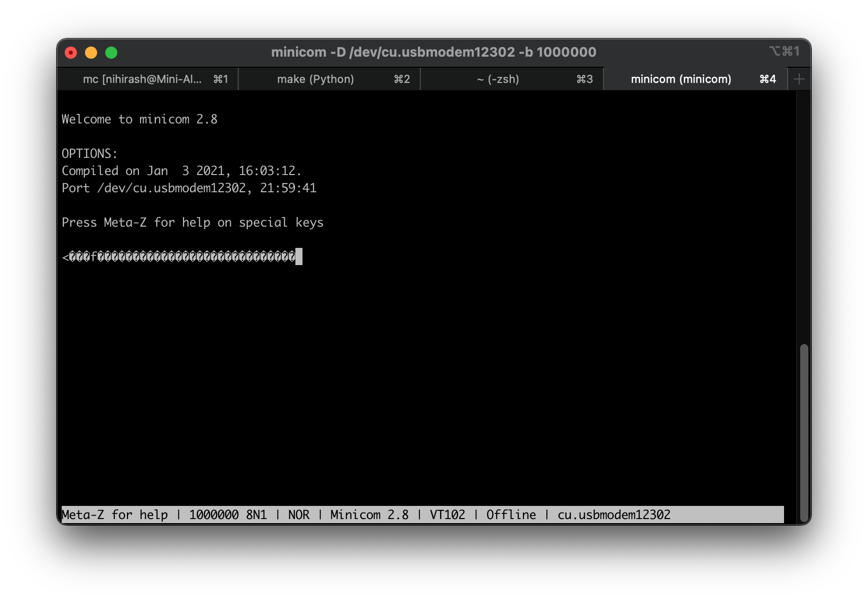Open a new tab with the plus button
This screenshot has height=600, width=868.
coord(799,79)
